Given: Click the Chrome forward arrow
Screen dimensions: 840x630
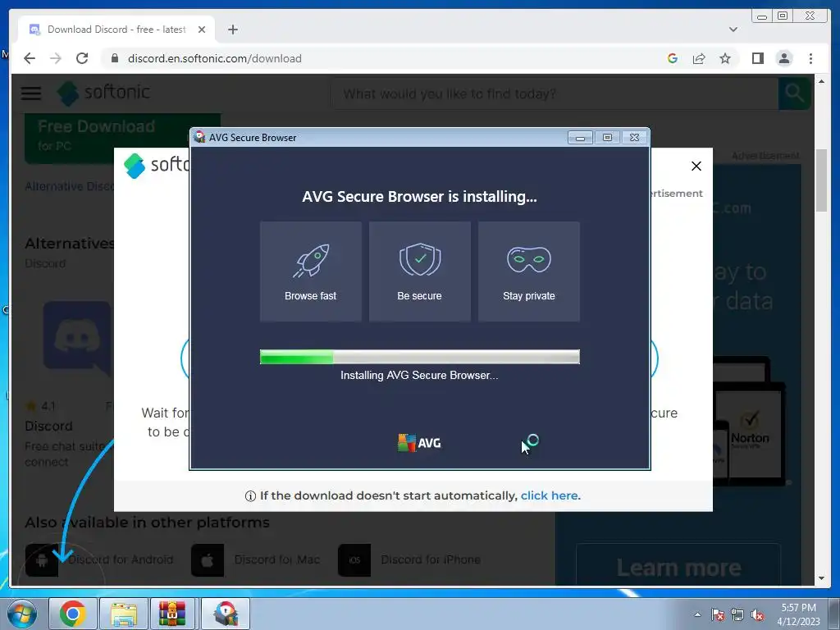Looking at the screenshot, I should tap(56, 58).
